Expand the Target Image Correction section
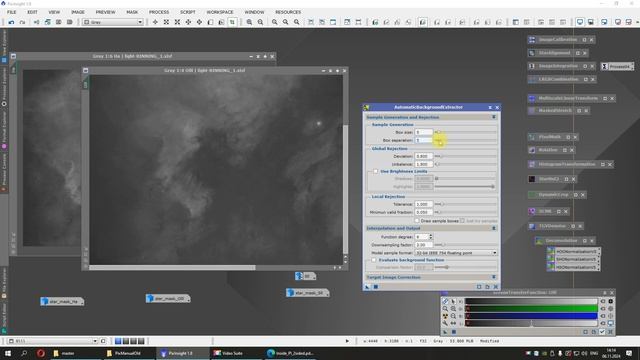Screen dimensions: 640x360 tap(494, 277)
